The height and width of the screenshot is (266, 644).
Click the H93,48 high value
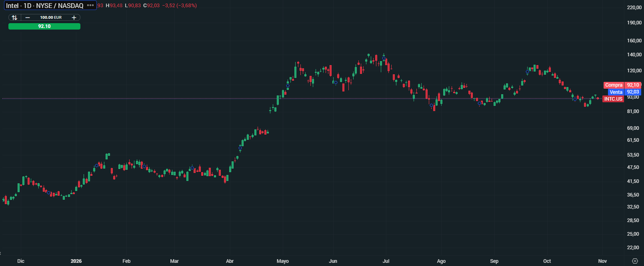(x=114, y=6)
